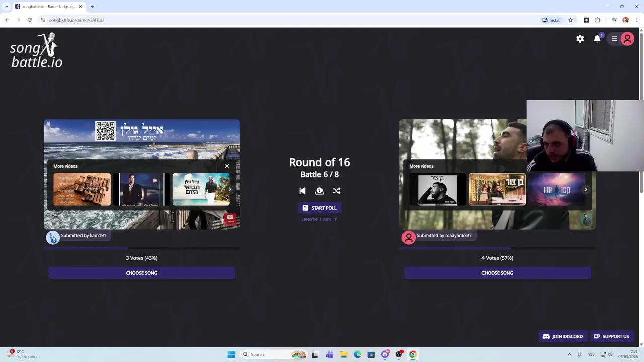Click the coin donation icon under Battle 6 / 8

click(319, 191)
